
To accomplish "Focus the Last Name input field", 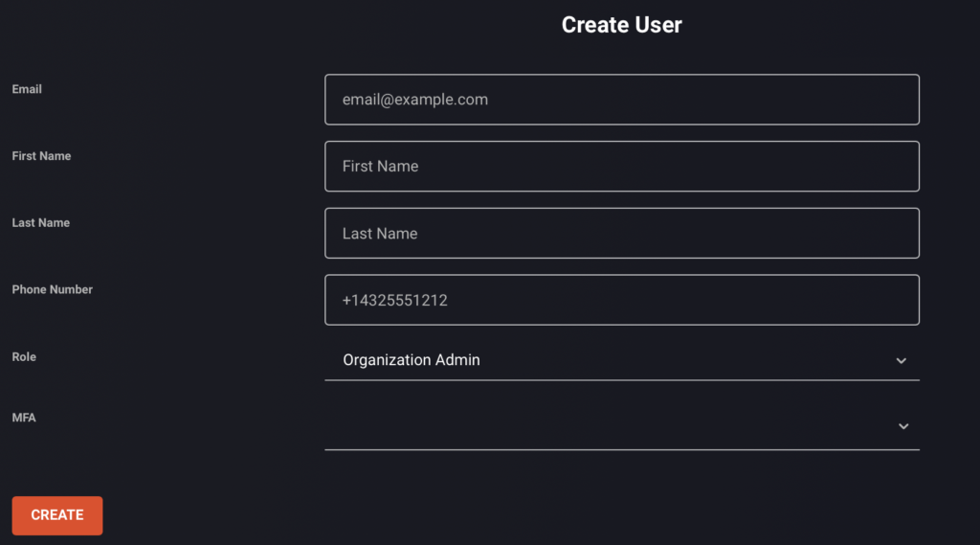I will [x=622, y=234].
